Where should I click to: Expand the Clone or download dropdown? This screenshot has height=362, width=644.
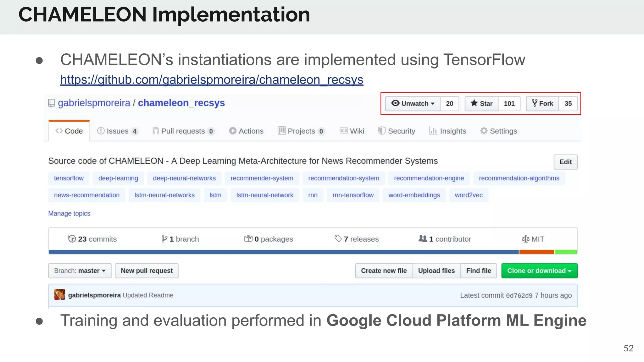[539, 271]
